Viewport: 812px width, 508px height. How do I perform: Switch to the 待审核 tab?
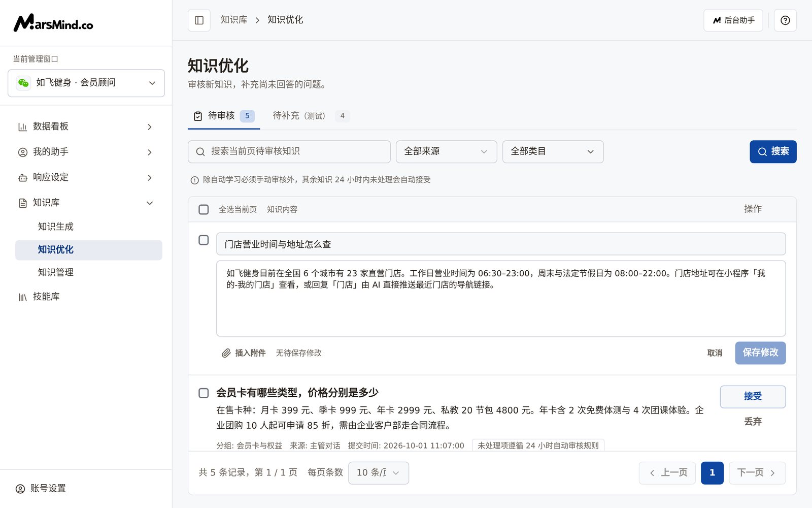[x=224, y=116]
